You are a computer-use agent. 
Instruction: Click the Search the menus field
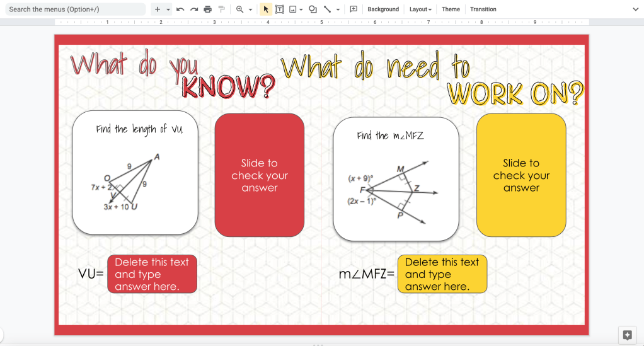pos(74,9)
